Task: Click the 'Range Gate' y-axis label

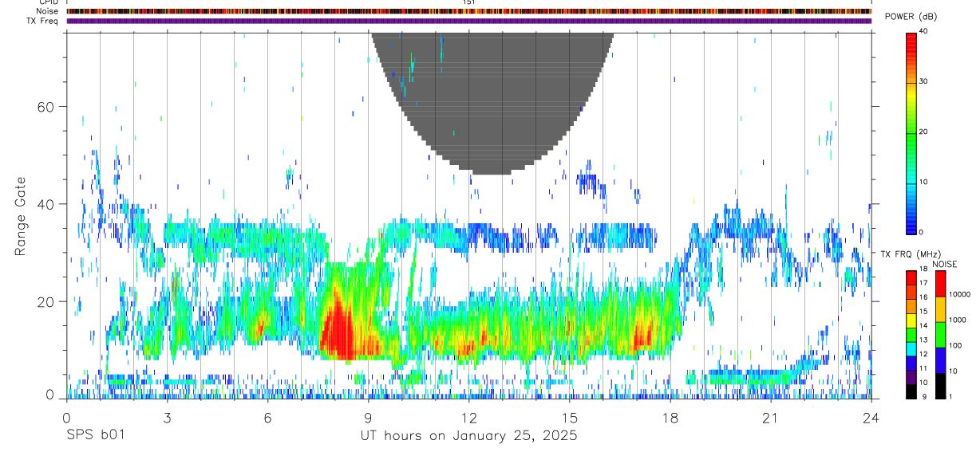Action: click(x=21, y=217)
